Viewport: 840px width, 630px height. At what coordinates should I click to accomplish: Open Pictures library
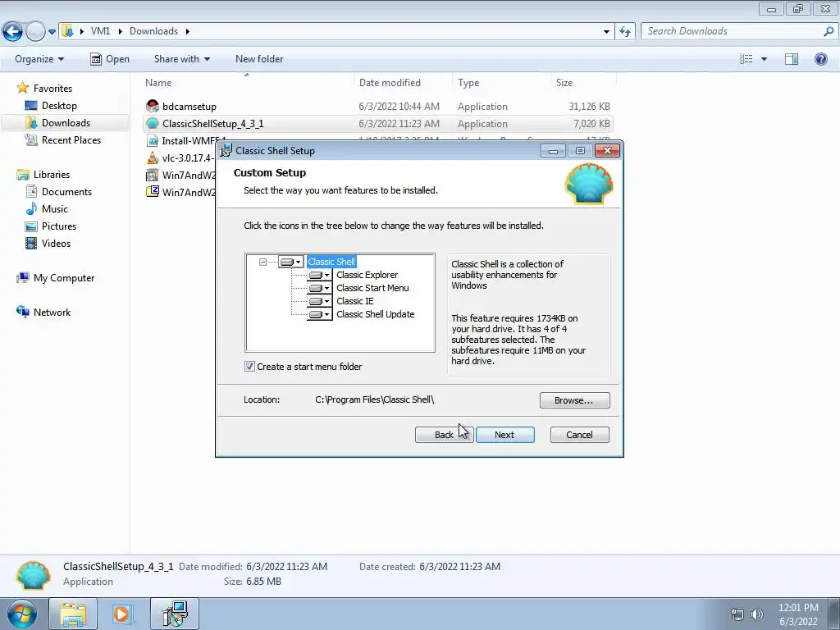pos(59,226)
